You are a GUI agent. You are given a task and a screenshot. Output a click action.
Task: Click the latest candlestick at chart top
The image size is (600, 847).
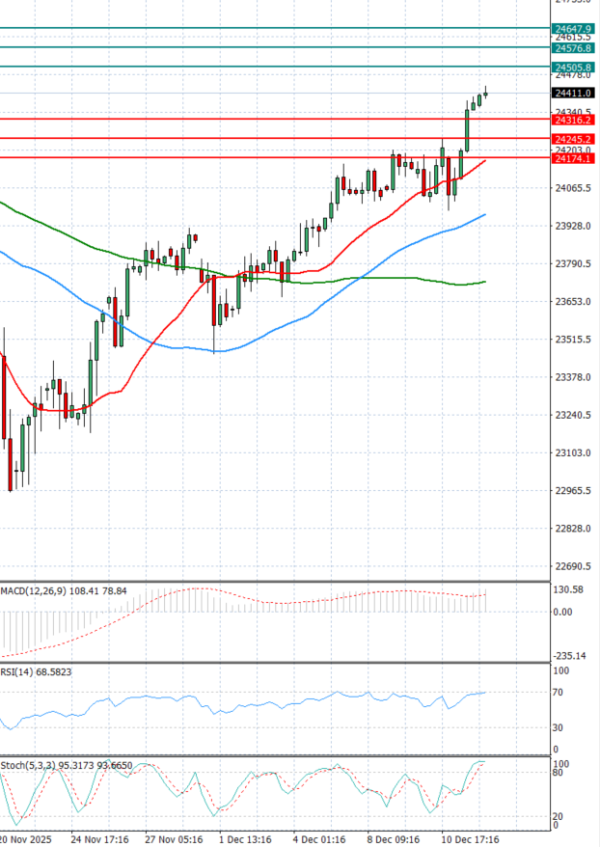(485, 95)
